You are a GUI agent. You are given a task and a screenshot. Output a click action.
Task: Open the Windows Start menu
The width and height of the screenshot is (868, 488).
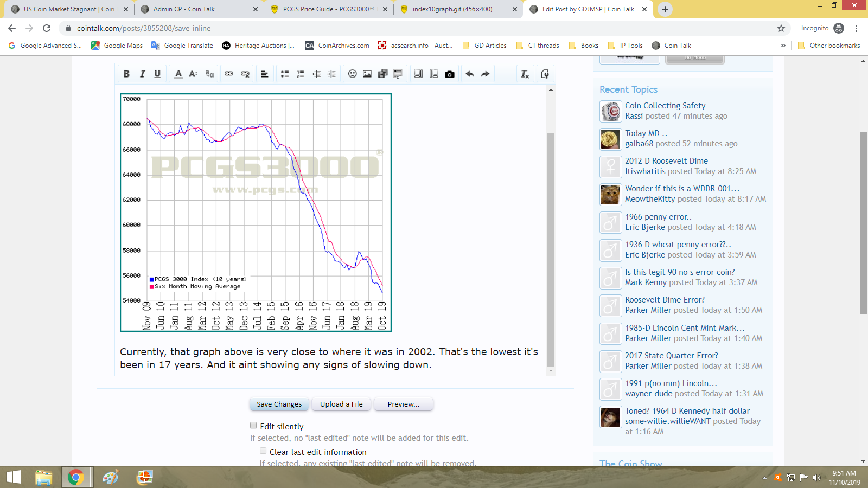click(13, 477)
